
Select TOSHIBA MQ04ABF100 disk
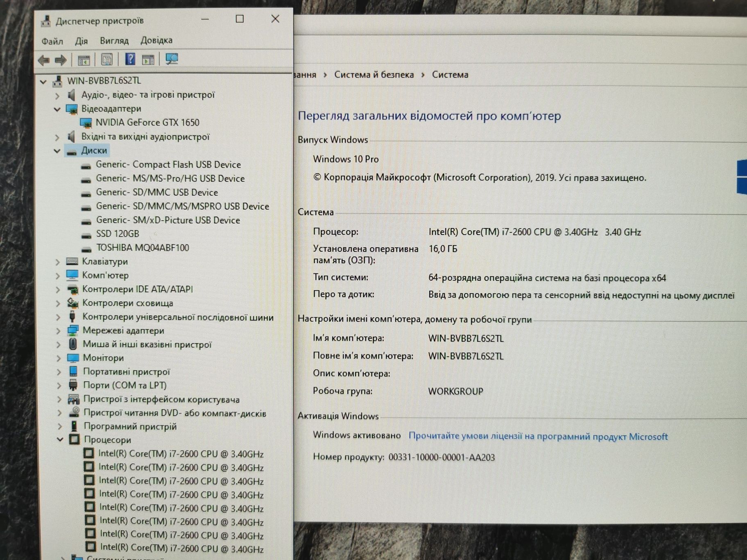pos(143,248)
